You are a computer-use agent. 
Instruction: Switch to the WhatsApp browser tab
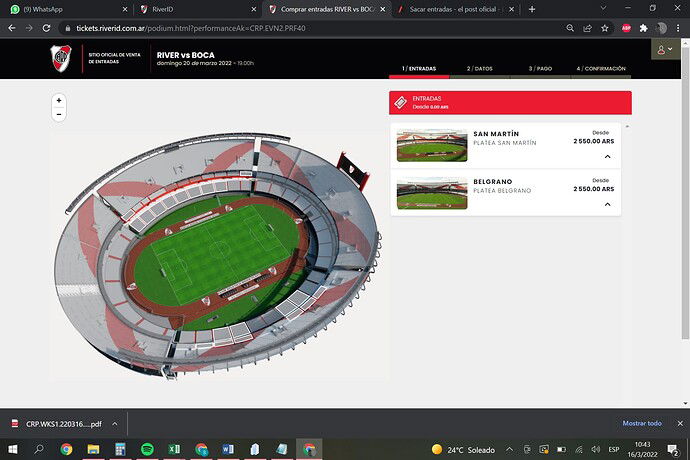pos(60,9)
